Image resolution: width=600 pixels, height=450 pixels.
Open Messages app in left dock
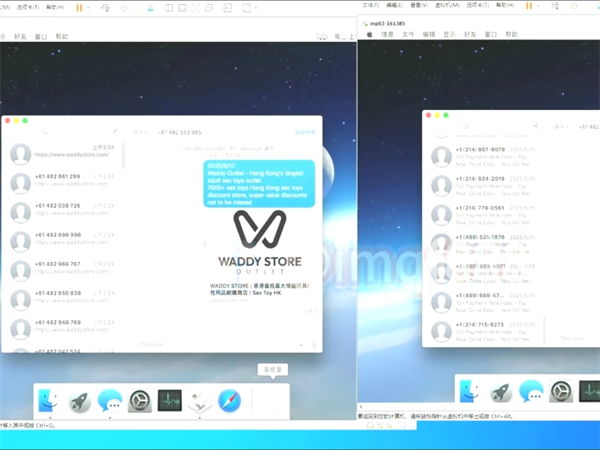tap(110, 403)
